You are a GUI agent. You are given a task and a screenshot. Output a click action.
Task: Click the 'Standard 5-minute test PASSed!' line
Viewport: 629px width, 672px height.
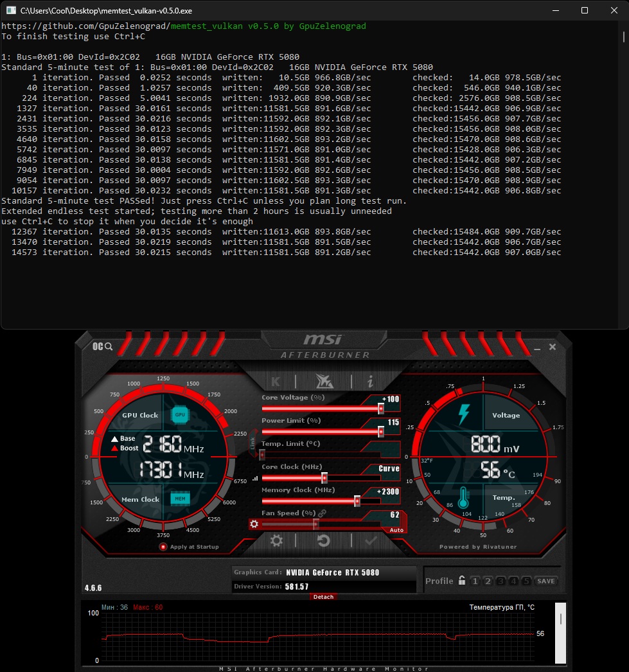[204, 201]
